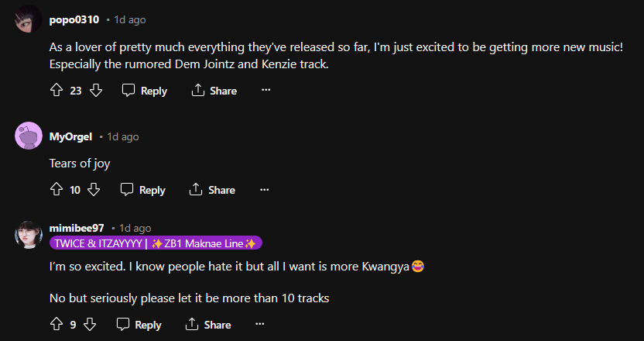Upvote popo0310's comment
644x341 pixels.
click(57, 91)
